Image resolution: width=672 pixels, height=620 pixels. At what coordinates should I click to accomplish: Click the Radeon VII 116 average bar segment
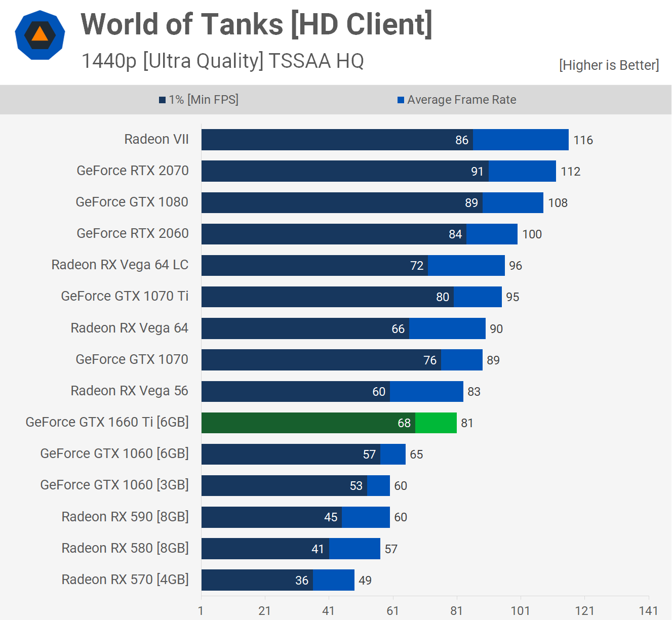click(520, 140)
